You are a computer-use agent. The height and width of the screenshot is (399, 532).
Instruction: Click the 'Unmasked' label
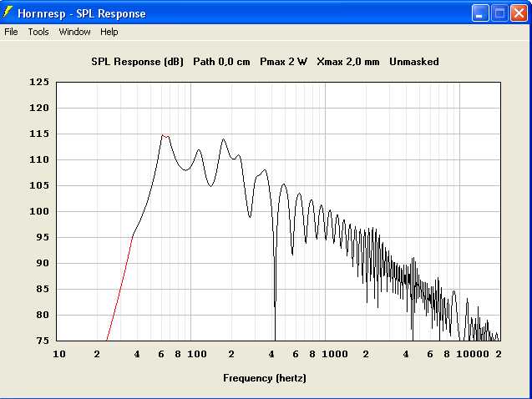(x=414, y=62)
